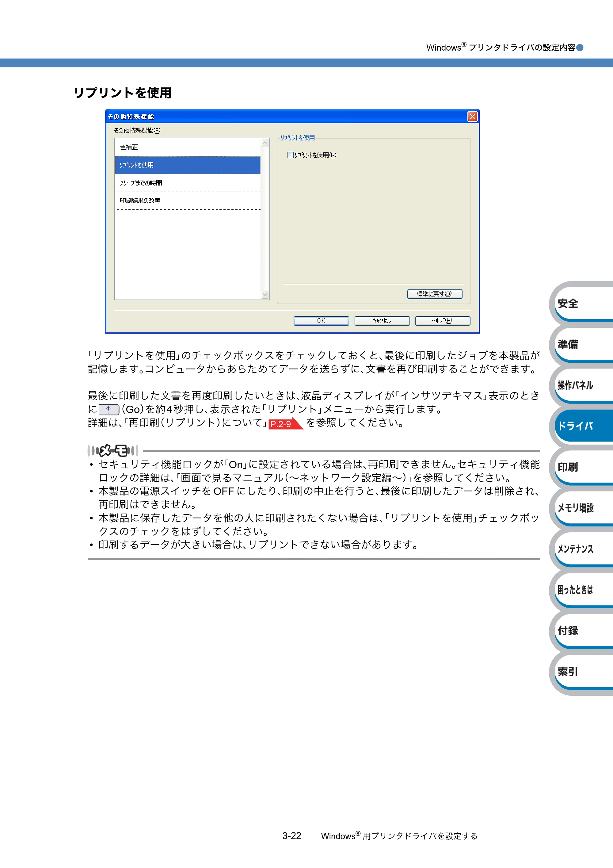Close the その他特殊機能 dialog

point(472,117)
